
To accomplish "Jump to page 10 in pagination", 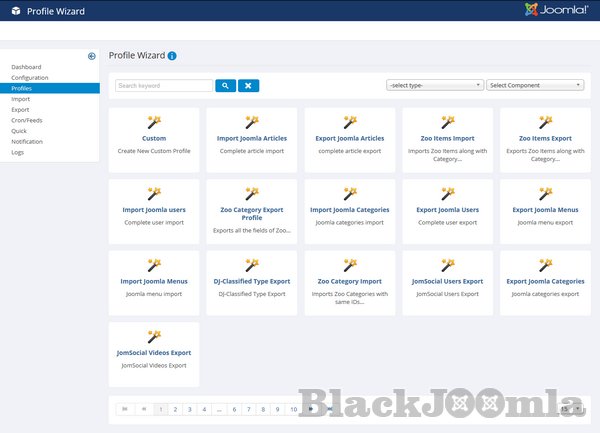I will [x=293, y=409].
